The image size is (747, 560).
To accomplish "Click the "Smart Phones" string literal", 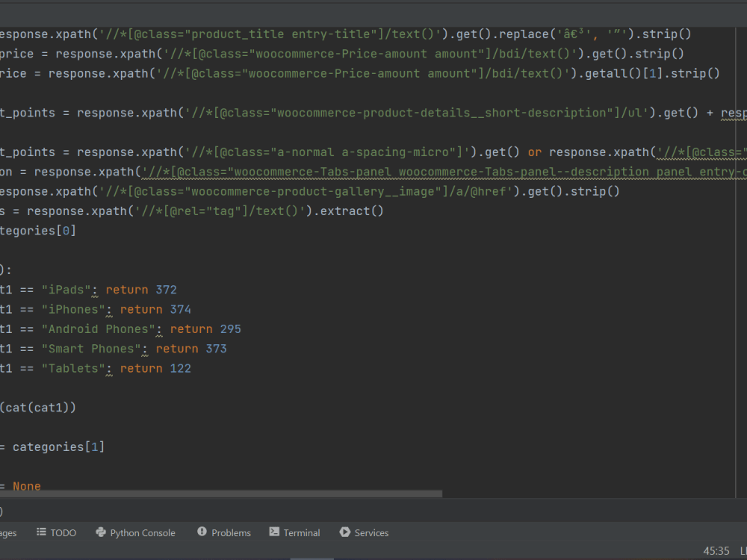I will click(91, 349).
